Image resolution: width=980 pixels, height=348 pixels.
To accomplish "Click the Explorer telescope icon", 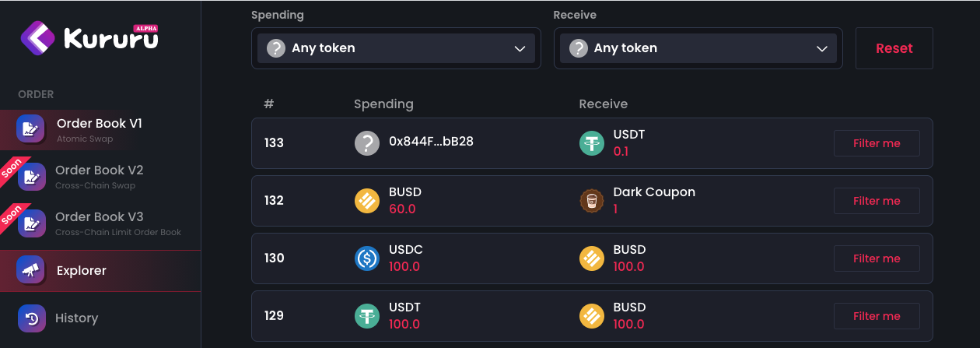I will click(30, 270).
